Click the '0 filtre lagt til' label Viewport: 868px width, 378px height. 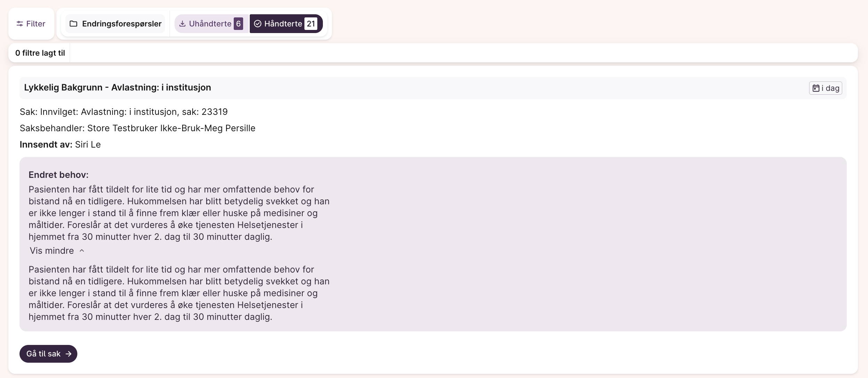pos(40,53)
